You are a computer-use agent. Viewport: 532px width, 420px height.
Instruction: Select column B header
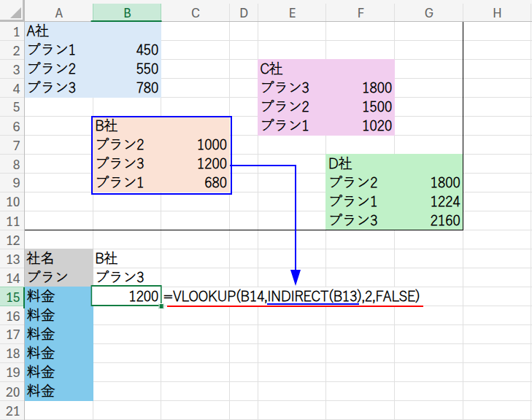tap(127, 13)
